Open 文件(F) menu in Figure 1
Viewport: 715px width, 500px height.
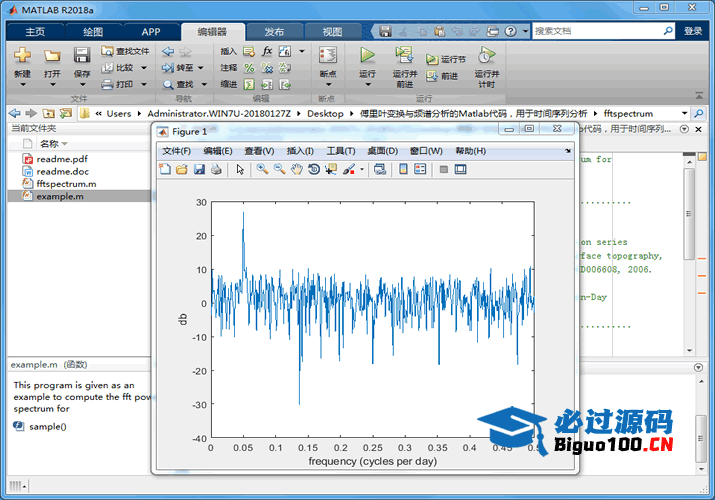tap(176, 151)
